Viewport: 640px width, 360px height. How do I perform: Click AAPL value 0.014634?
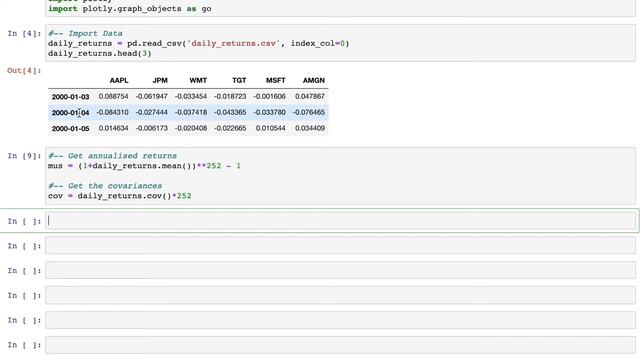click(113, 128)
